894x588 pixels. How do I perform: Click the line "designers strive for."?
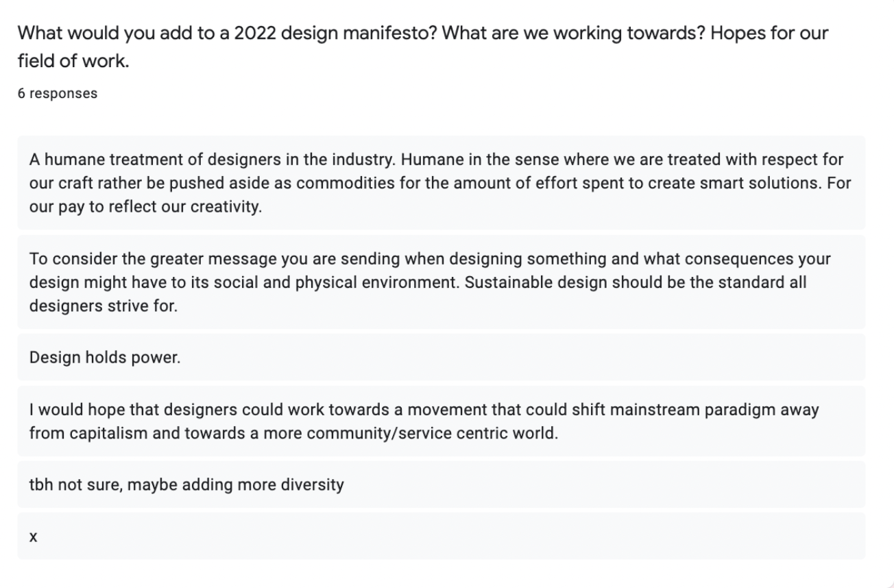pyautogui.click(x=103, y=306)
